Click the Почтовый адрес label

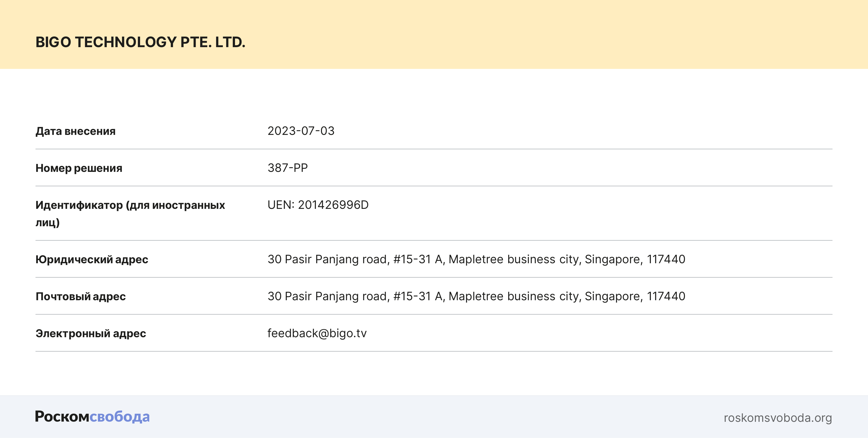point(80,297)
